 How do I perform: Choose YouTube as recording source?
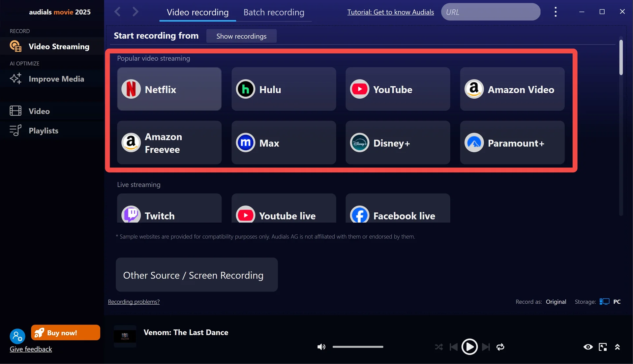398,89
